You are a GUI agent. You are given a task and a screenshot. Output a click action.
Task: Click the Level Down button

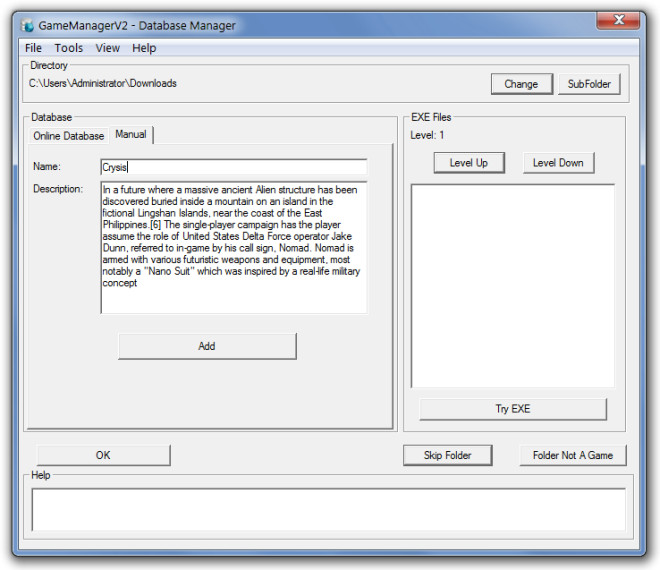pos(558,163)
